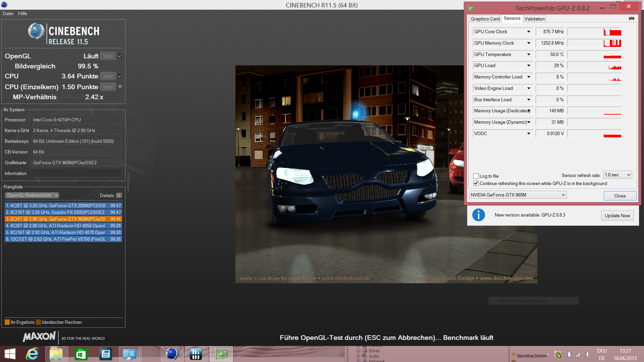This screenshot has width=644, height=362.
Task: Select ranking row 1 GeForce GTX 280M
Action: pyautogui.click(x=63, y=205)
